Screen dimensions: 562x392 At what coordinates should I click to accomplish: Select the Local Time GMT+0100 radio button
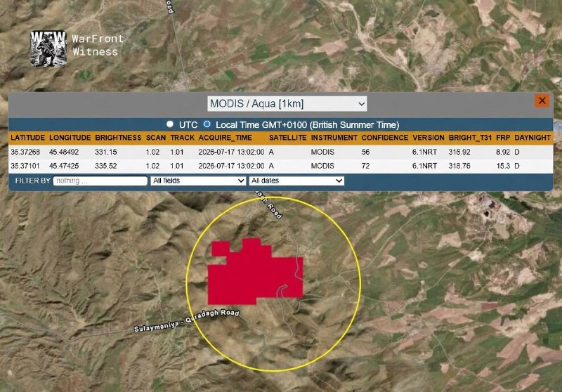coord(207,124)
